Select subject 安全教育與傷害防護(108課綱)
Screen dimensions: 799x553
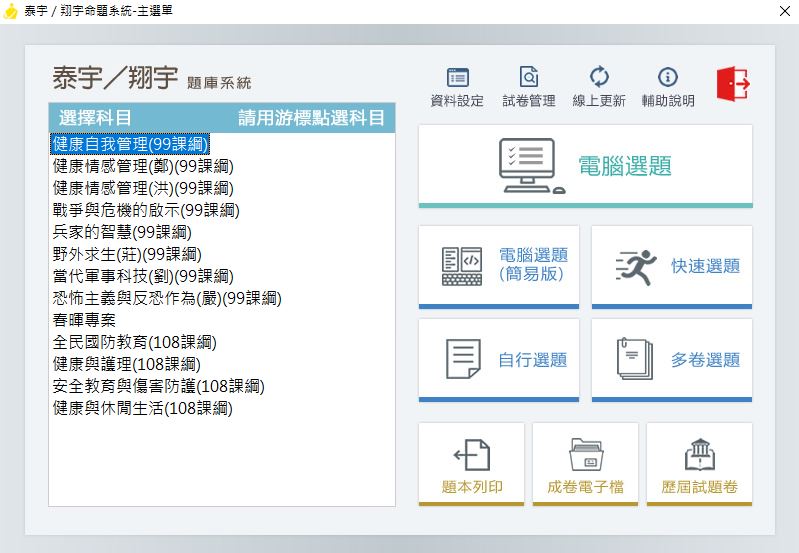pyautogui.click(x=158, y=386)
